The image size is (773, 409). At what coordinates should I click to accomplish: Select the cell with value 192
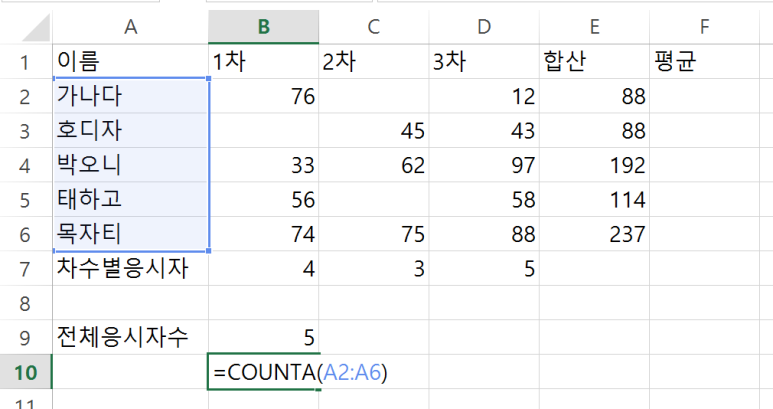click(x=595, y=165)
